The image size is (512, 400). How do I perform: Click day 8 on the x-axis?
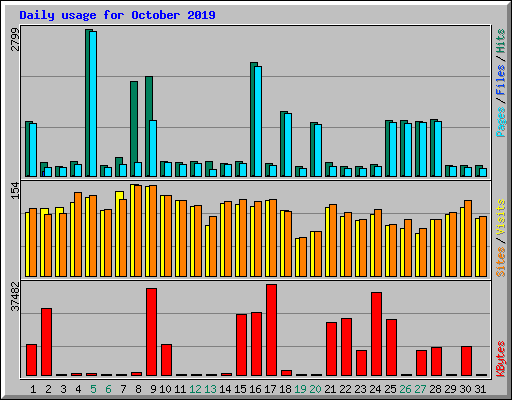tap(138, 389)
